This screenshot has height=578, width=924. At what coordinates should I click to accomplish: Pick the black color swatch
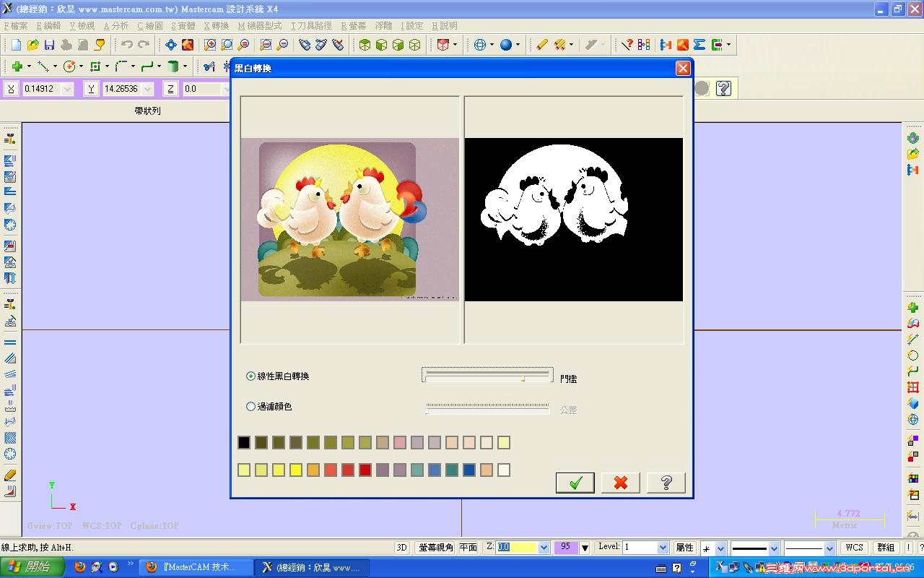pos(244,442)
